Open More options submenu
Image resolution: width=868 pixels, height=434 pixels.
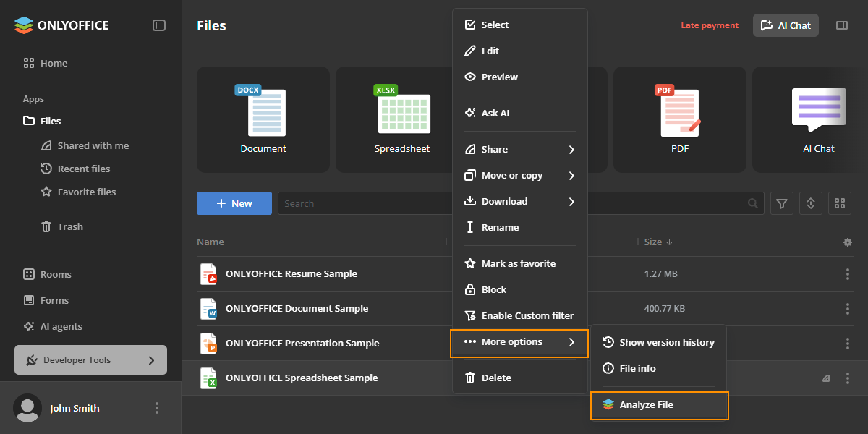click(519, 343)
